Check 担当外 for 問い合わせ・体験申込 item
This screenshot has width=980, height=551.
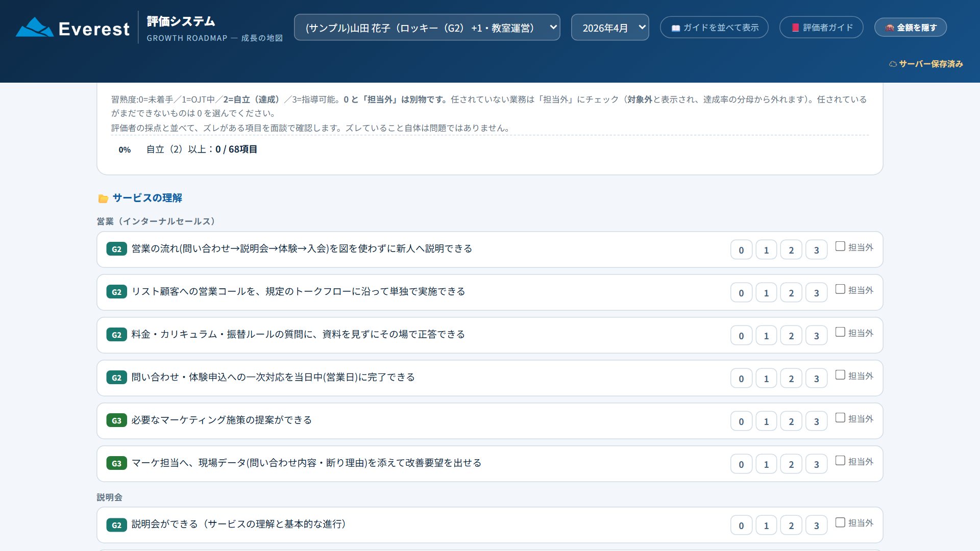click(x=840, y=375)
